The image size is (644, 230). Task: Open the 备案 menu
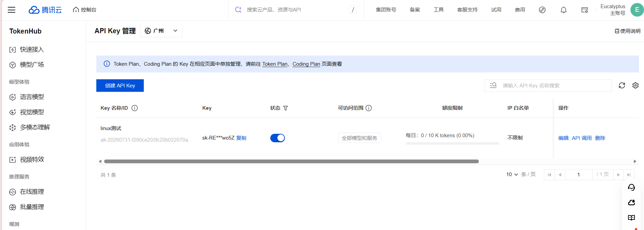[x=415, y=10]
